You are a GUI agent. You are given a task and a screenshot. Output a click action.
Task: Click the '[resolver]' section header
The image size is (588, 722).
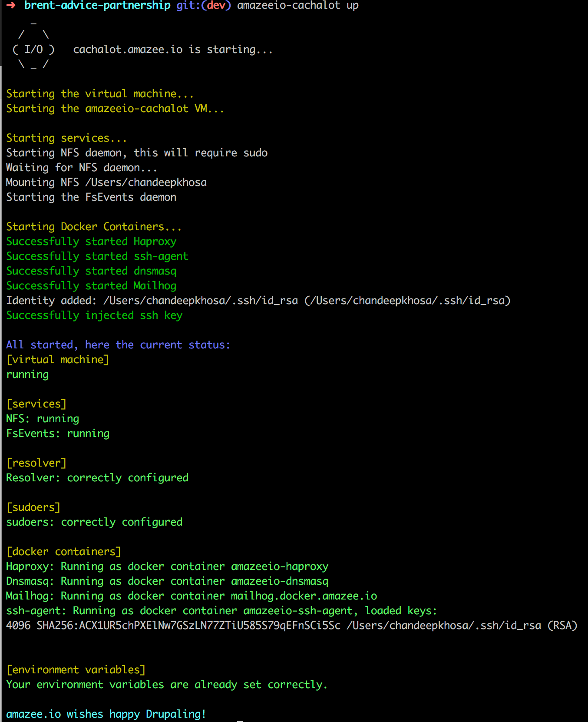(x=36, y=463)
